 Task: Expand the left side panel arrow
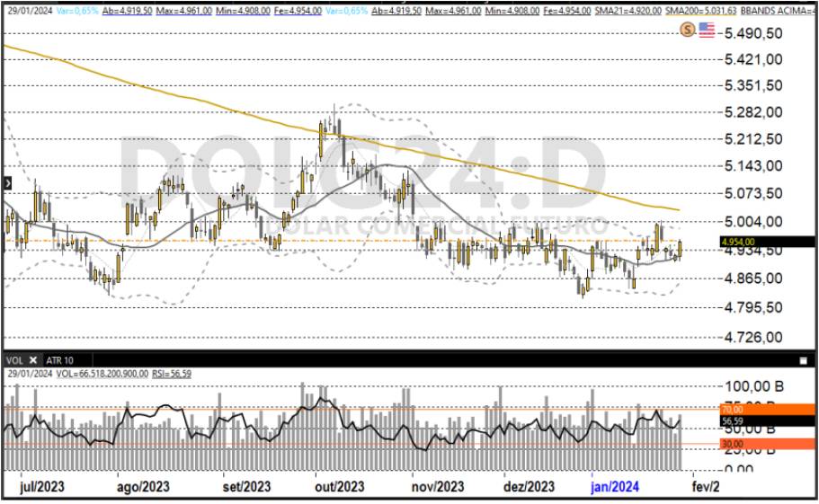(7, 182)
